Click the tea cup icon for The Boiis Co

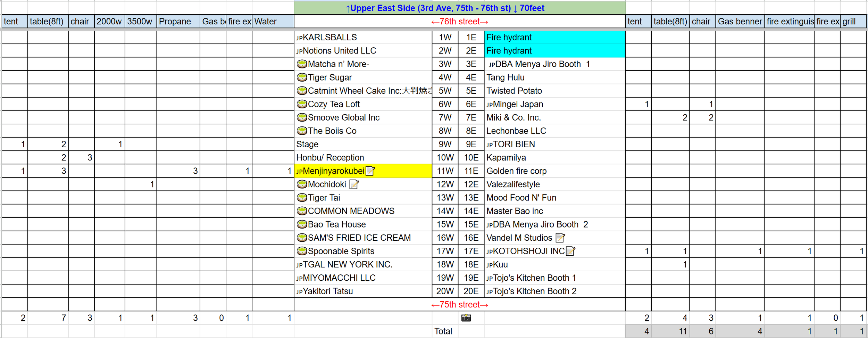[302, 131]
